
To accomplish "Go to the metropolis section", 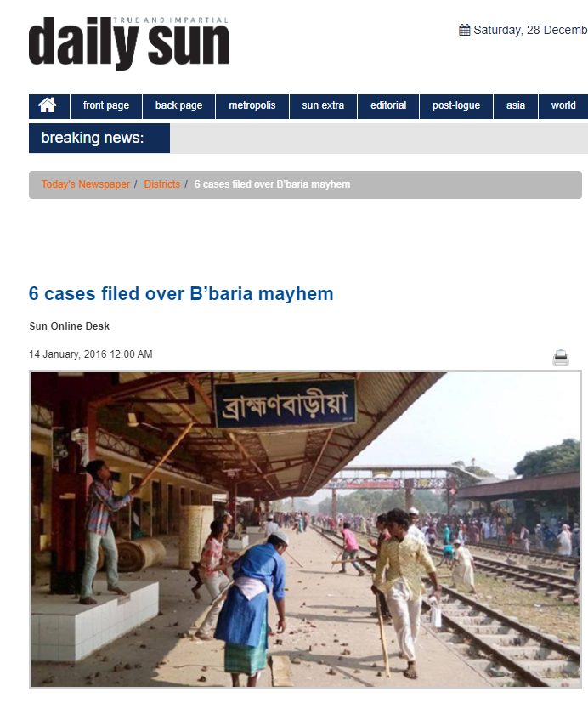I will 252,105.
